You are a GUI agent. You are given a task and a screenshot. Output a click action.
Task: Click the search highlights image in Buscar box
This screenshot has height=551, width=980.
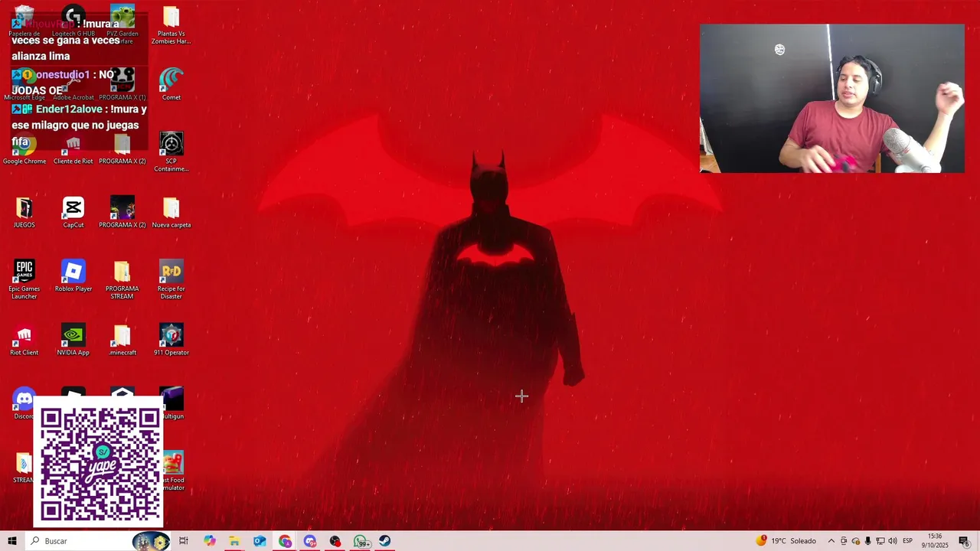[x=151, y=541]
